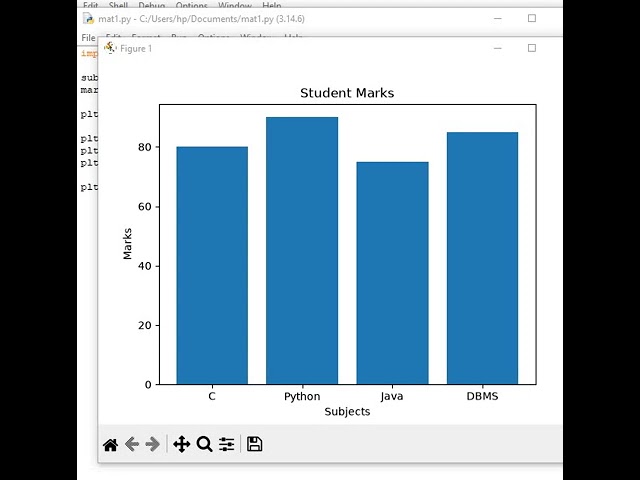Viewport: 640px width, 480px height.
Task: Click the '40' y-axis tick label
Action: (x=145, y=266)
